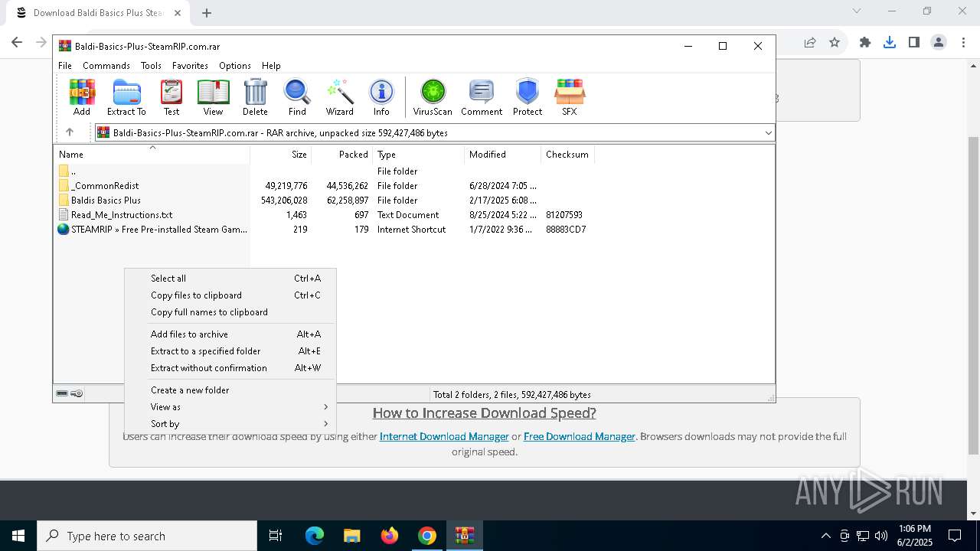Open Chrome's profile avatar icon
This screenshot has width=980, height=551.
(938, 43)
